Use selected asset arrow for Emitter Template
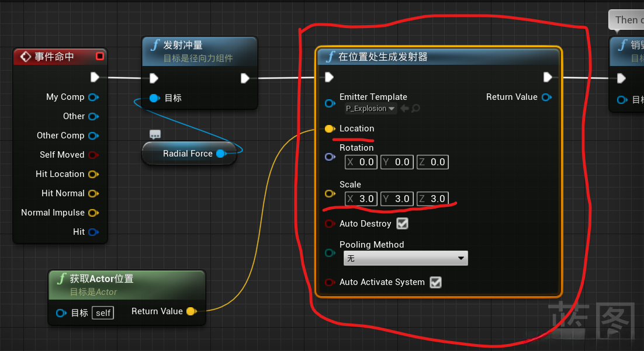 [404, 109]
